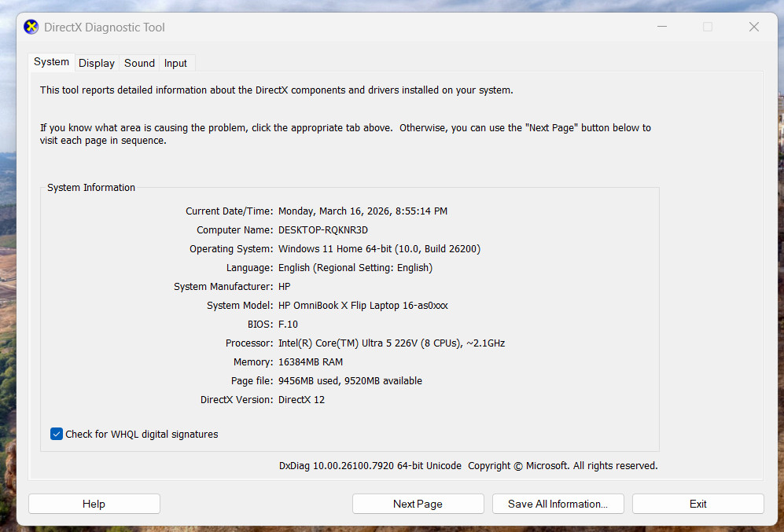
Task: Click the page file 9456MB used value
Action: point(350,381)
